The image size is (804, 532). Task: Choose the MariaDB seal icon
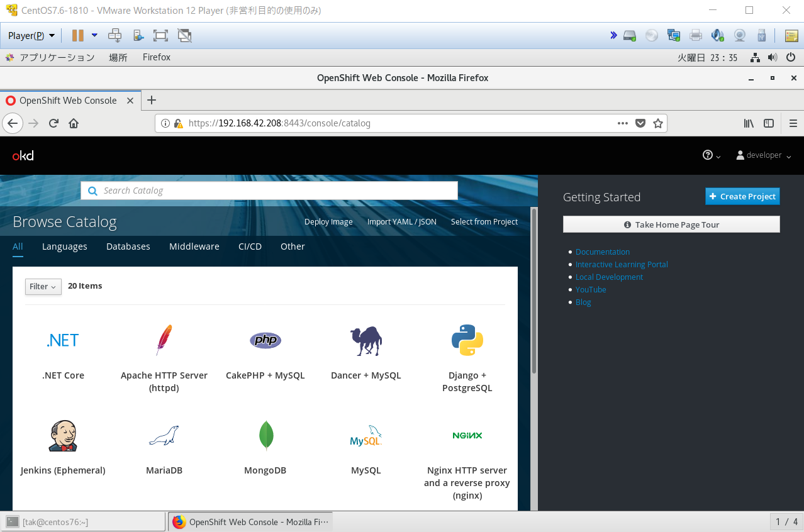pos(164,435)
